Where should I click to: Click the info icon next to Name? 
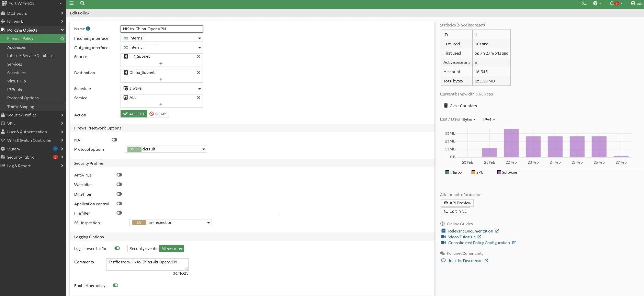(x=88, y=29)
